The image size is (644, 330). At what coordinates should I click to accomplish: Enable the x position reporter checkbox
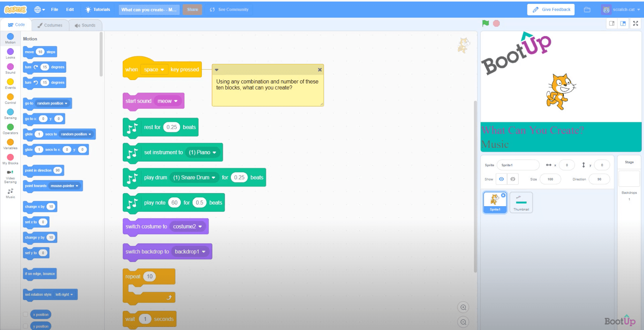coord(25,314)
